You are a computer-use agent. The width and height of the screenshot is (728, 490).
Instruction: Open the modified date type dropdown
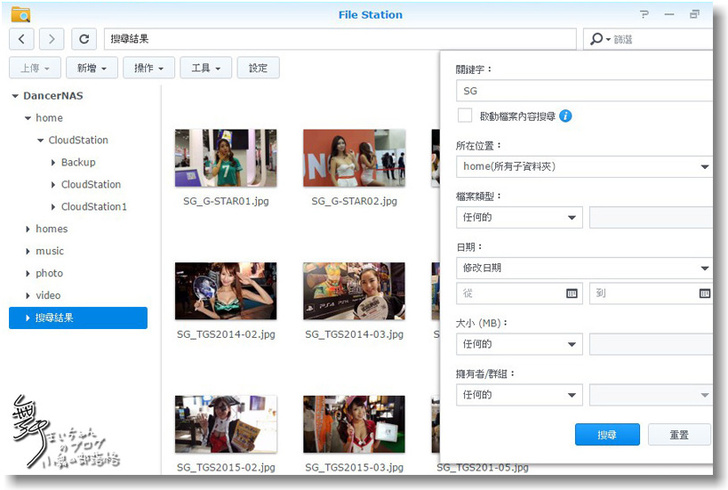[x=584, y=268]
